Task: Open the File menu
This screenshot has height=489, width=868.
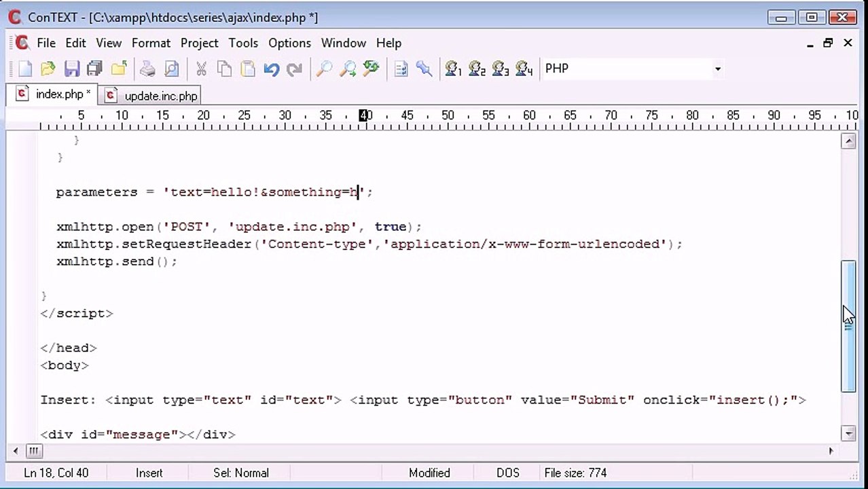Action: [46, 43]
